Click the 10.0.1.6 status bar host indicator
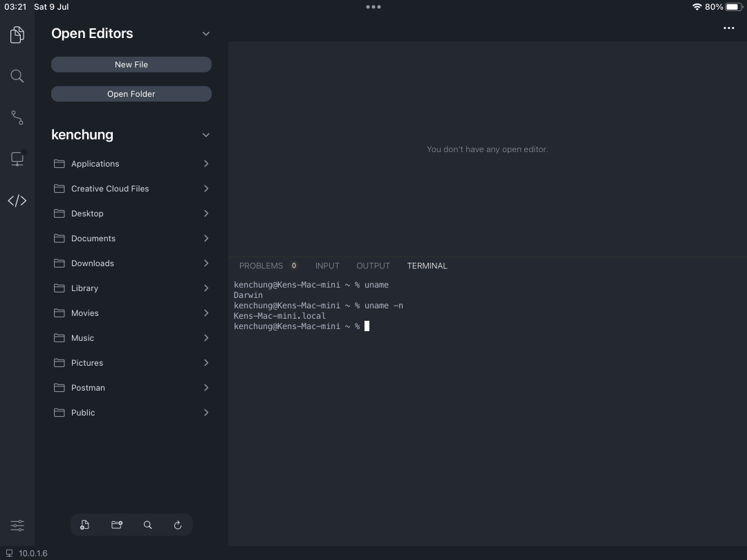747x560 pixels. tap(28, 553)
